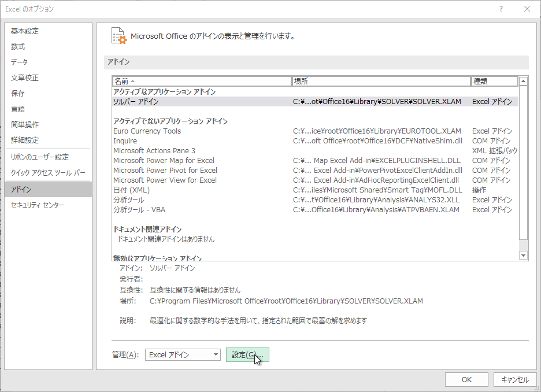Screen dimensions: 541x392
Task: Sort the list by 名前 column header
Action: (202, 81)
